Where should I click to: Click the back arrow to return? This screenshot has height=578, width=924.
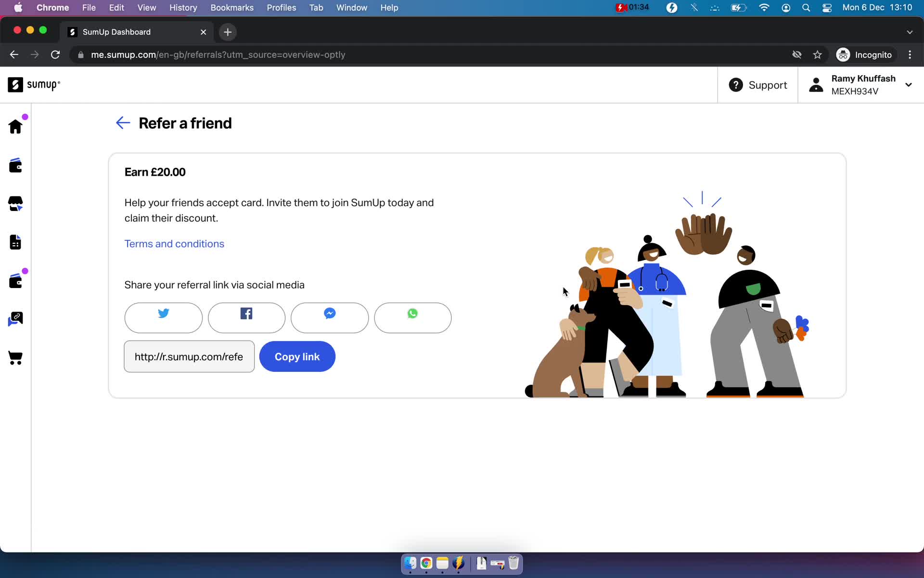click(122, 122)
